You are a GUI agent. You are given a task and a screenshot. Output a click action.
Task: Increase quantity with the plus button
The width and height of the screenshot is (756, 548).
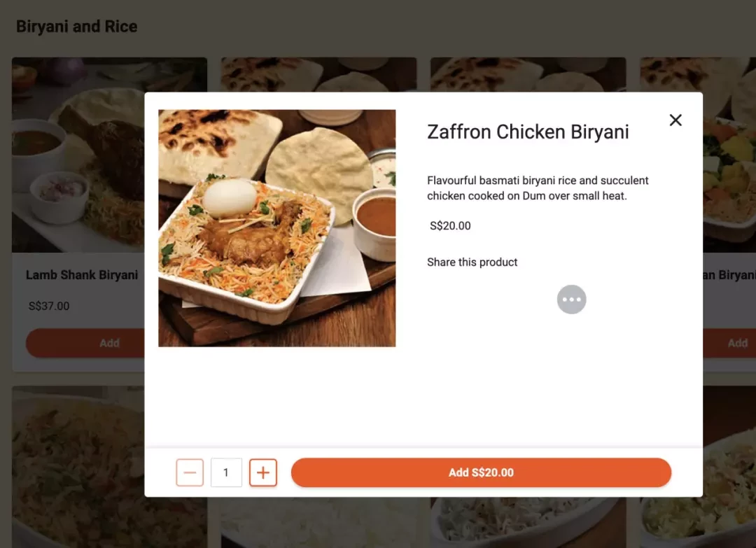[x=262, y=472]
